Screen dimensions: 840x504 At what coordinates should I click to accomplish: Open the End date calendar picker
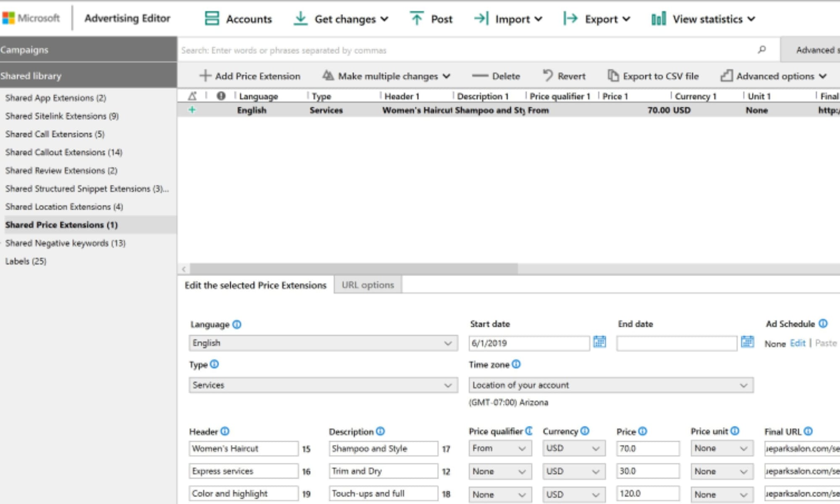pos(747,342)
